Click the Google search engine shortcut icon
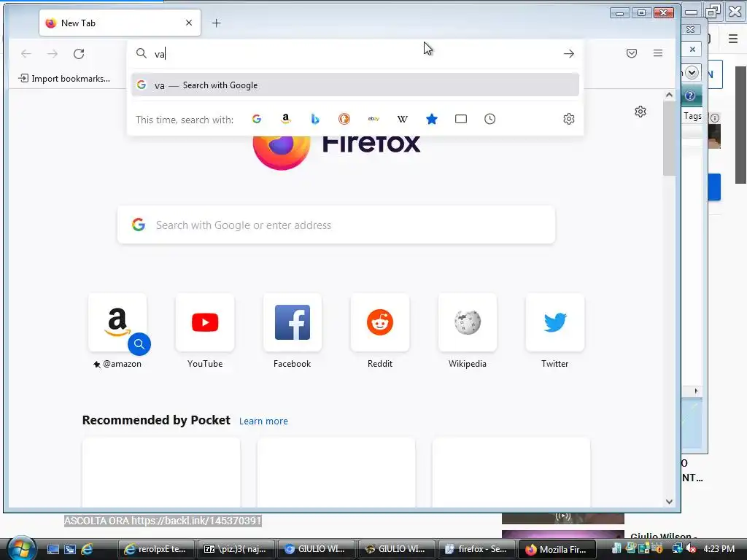 pos(256,119)
